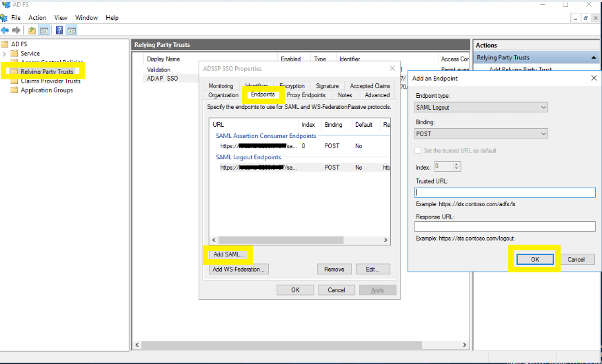The width and height of the screenshot is (602, 364).
Task: Toggle the Show/Hide Action Pane icon
Action: tap(71, 30)
